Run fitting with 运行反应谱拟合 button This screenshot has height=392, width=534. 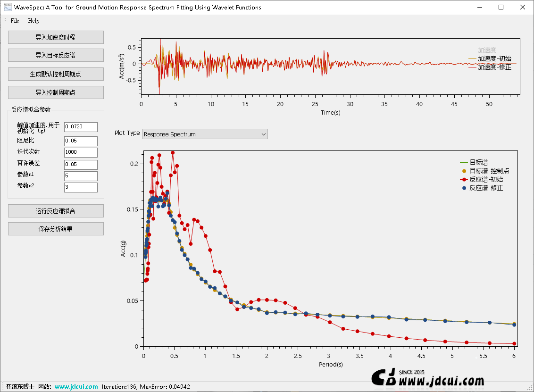(56, 211)
